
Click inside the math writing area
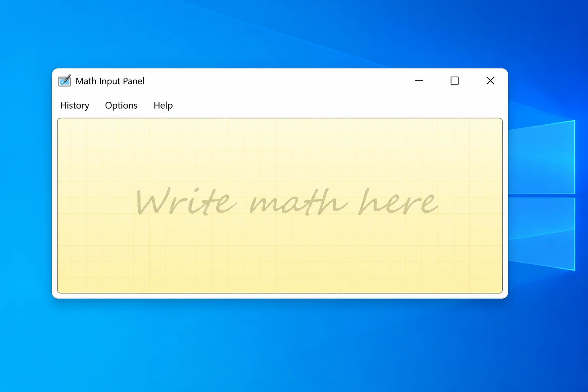(280, 206)
